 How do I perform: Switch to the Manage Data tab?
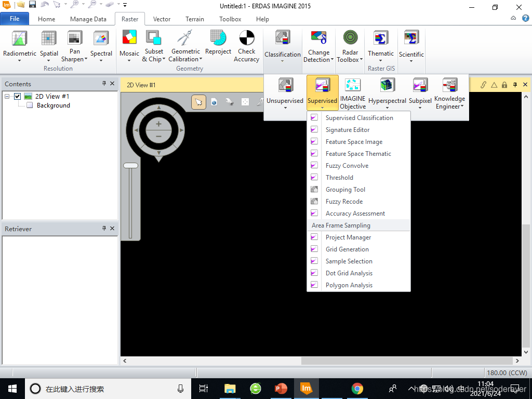pos(88,19)
